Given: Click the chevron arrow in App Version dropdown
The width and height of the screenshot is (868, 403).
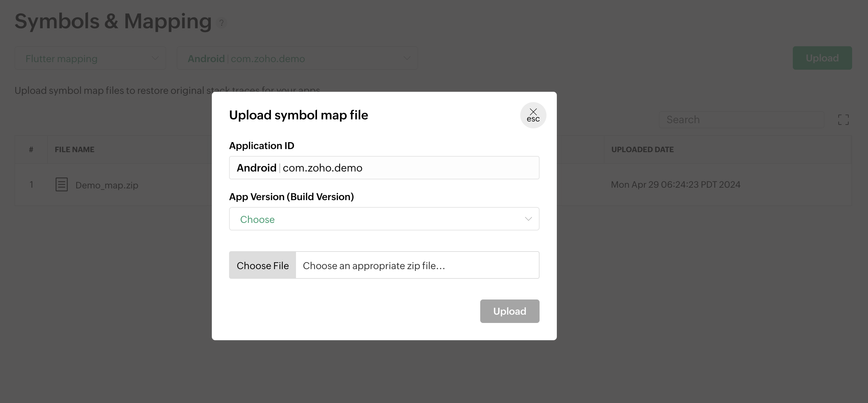Looking at the screenshot, I should pyautogui.click(x=528, y=219).
